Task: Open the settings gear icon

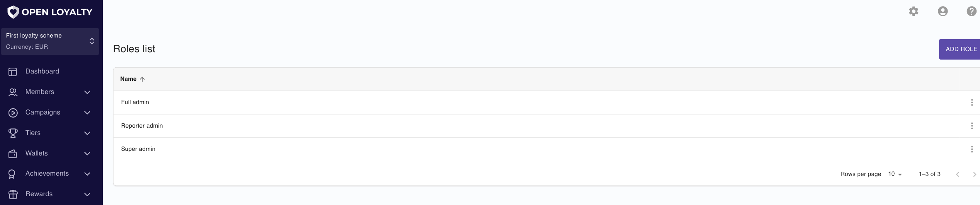Action: [x=914, y=11]
